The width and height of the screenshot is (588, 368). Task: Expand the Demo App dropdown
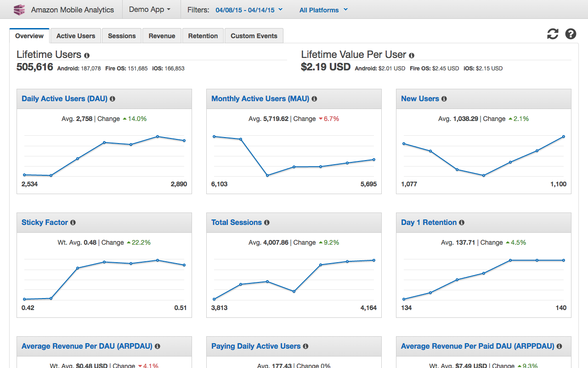click(x=150, y=9)
